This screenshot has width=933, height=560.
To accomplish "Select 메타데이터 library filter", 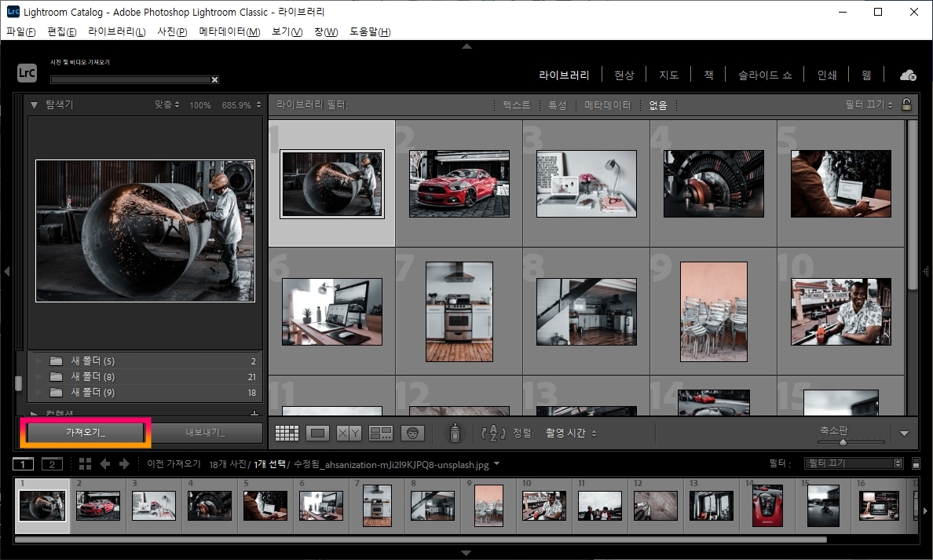I will pyautogui.click(x=608, y=105).
